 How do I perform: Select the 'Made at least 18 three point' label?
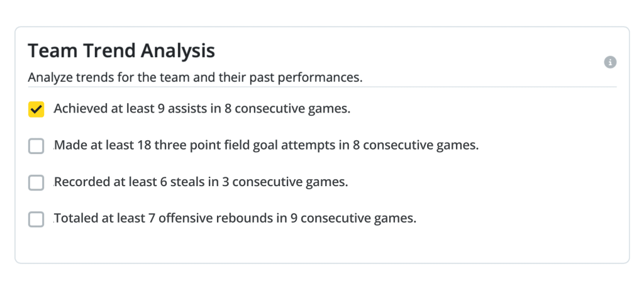(x=266, y=145)
